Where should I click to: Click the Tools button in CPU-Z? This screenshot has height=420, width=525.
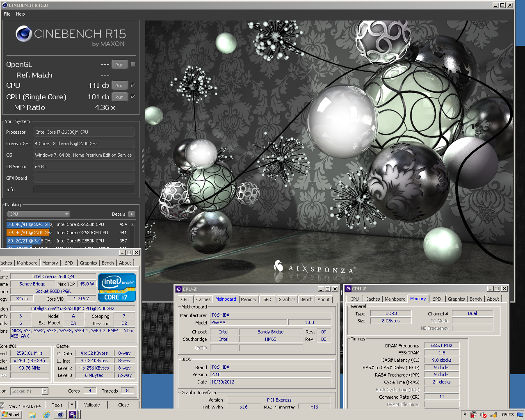(x=57, y=405)
